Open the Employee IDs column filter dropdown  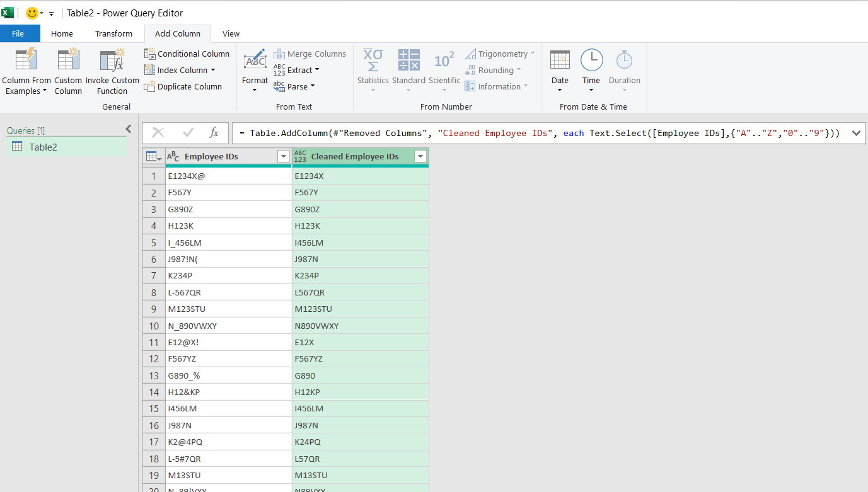click(283, 156)
